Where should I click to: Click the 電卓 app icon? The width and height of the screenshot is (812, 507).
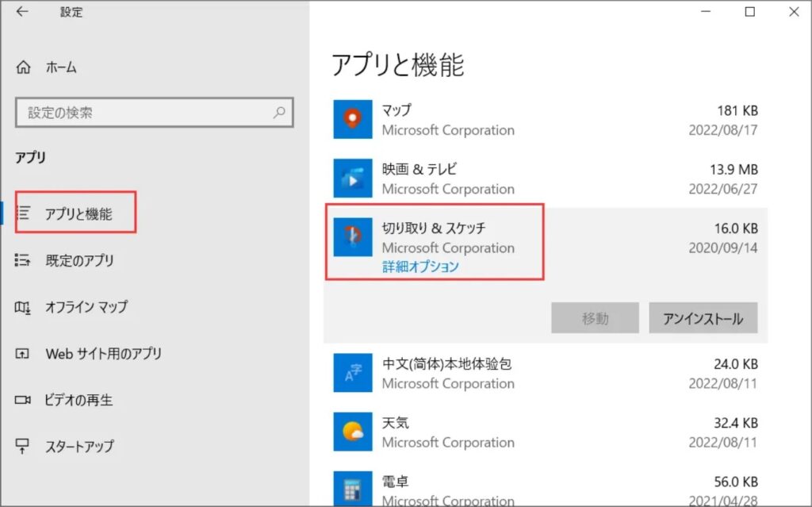pos(353,487)
